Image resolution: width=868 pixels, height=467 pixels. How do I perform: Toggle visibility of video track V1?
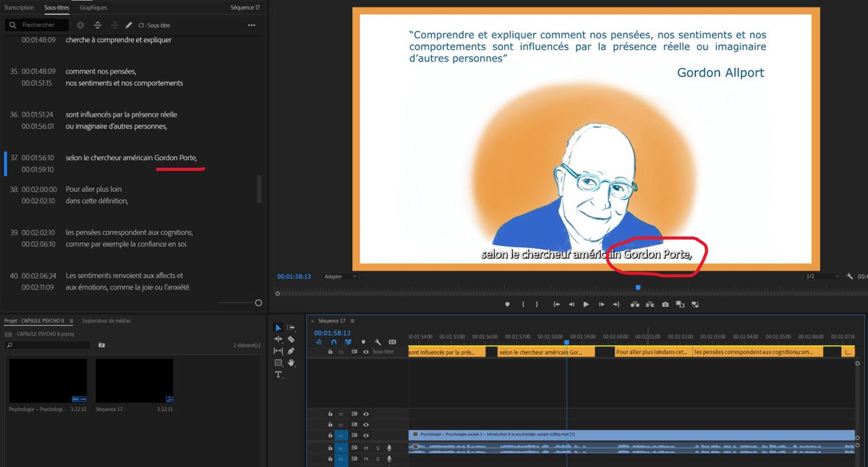pos(366,435)
